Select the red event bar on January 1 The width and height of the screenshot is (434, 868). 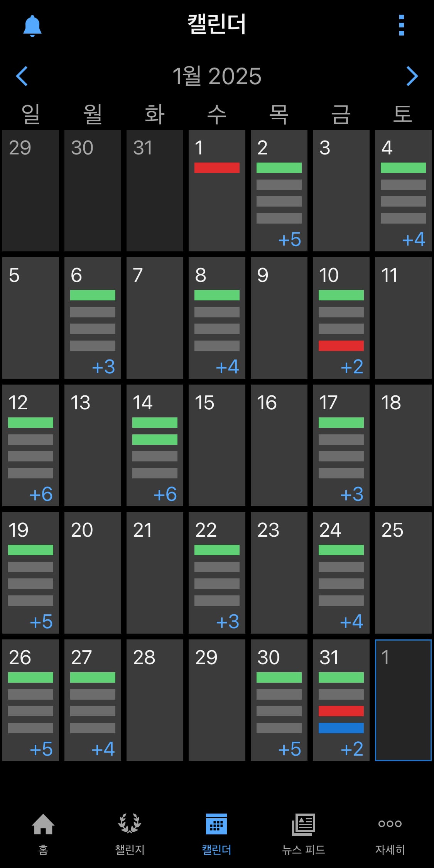[x=217, y=168]
